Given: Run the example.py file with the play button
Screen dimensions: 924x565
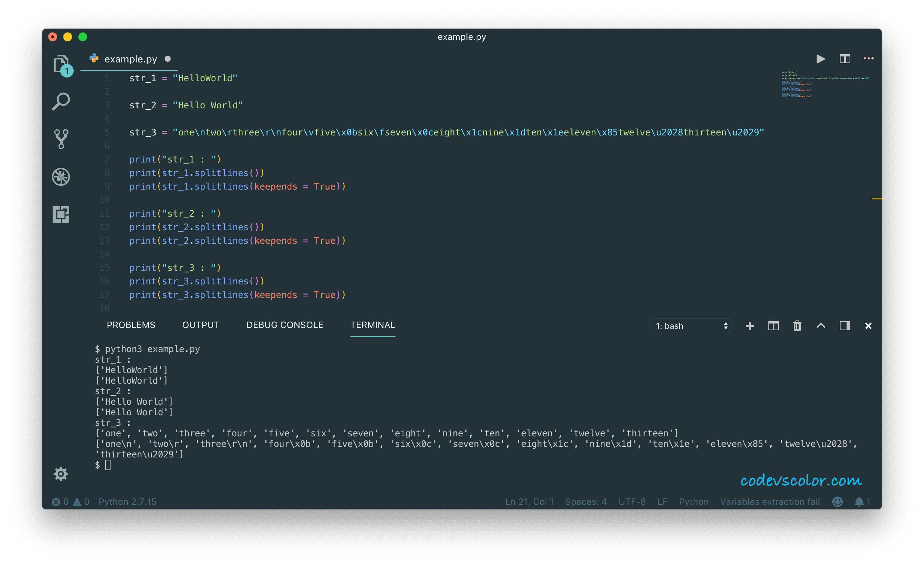Looking at the screenshot, I should [821, 59].
